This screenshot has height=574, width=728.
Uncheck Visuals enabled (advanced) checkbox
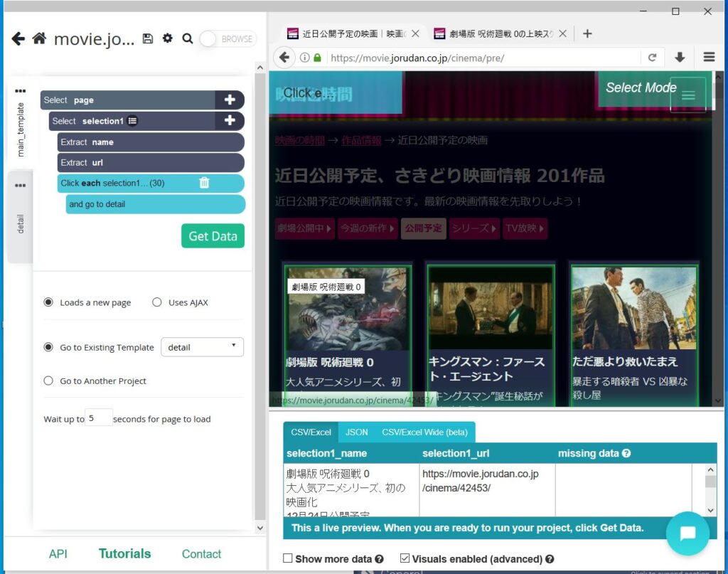pyautogui.click(x=405, y=558)
